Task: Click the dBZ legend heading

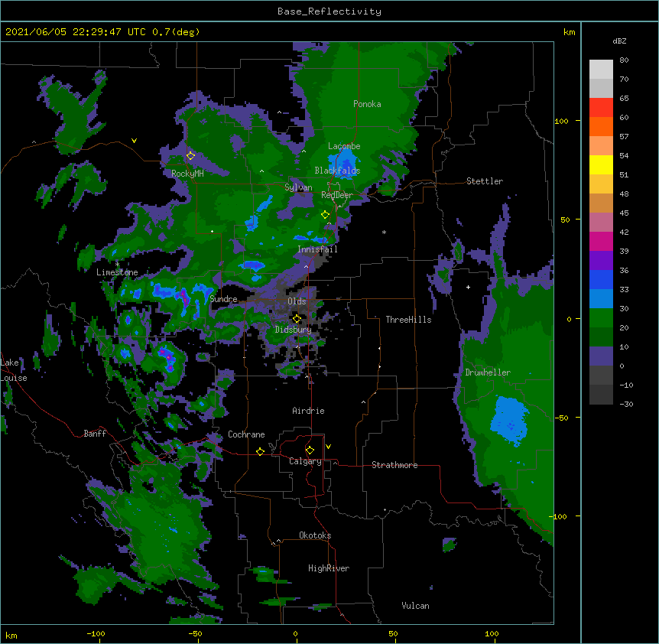Action: pos(619,41)
